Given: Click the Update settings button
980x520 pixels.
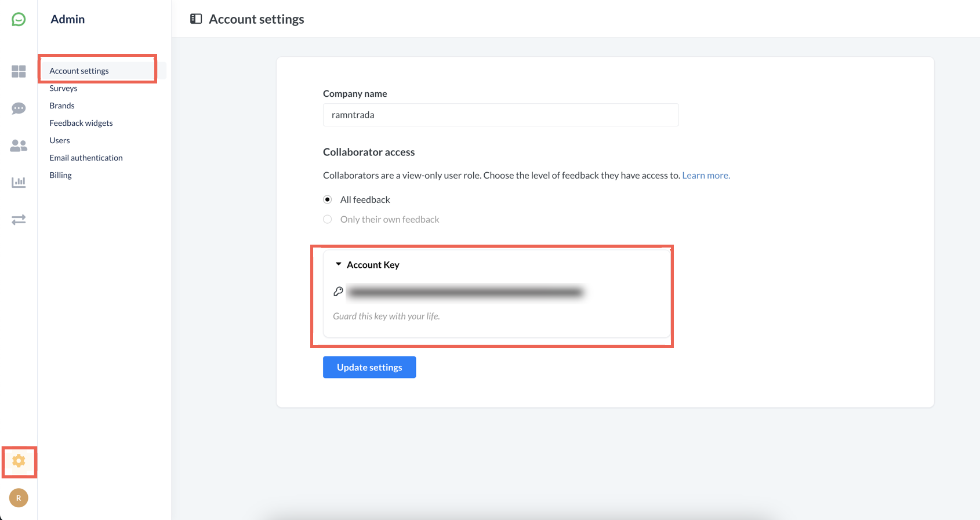Looking at the screenshot, I should click(x=369, y=367).
